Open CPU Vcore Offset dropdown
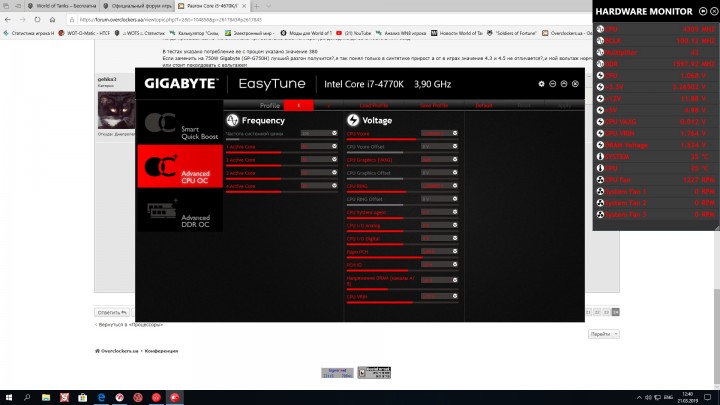720x405 pixels. click(x=455, y=146)
